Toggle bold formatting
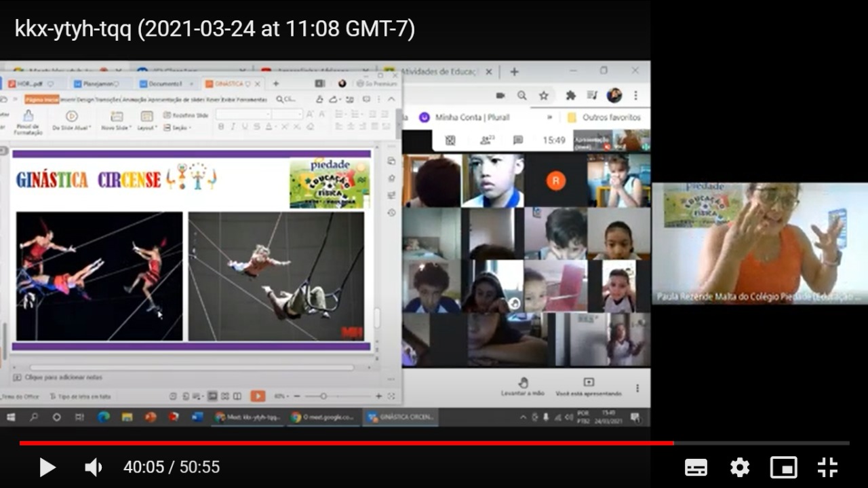 220,127
